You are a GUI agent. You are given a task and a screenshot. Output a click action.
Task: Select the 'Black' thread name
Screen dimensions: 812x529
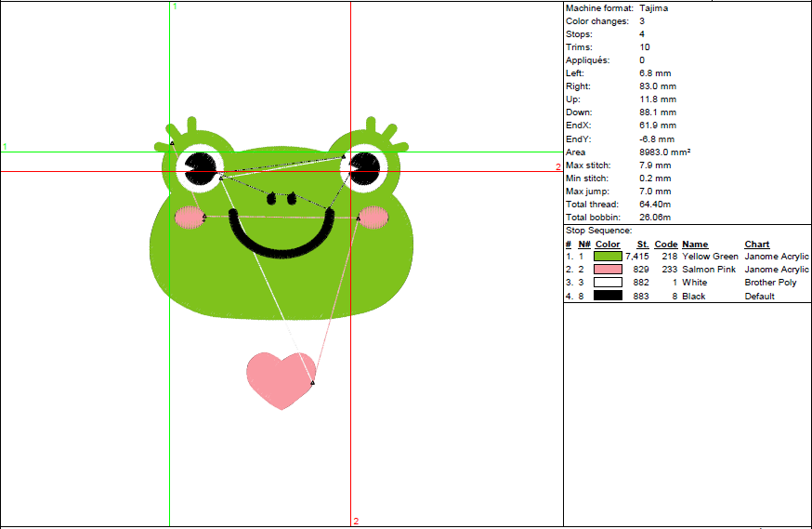pos(694,297)
